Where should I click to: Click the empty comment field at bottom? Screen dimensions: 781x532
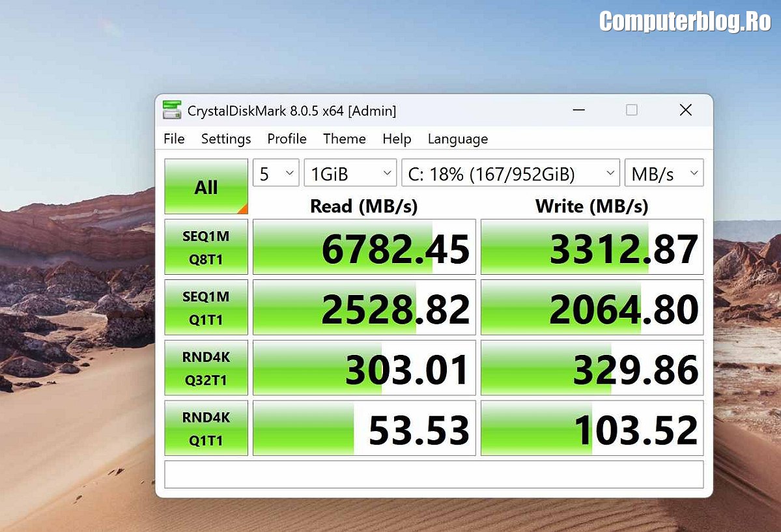click(433, 474)
